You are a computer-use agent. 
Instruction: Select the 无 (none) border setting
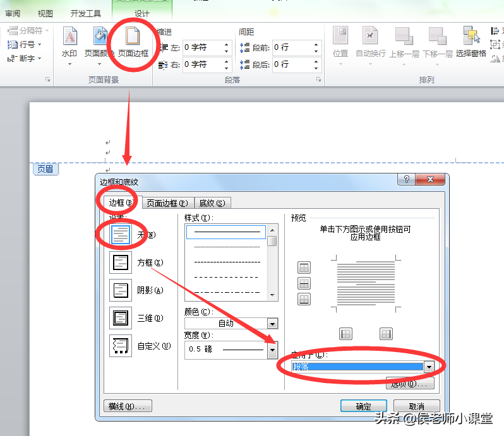pos(121,235)
